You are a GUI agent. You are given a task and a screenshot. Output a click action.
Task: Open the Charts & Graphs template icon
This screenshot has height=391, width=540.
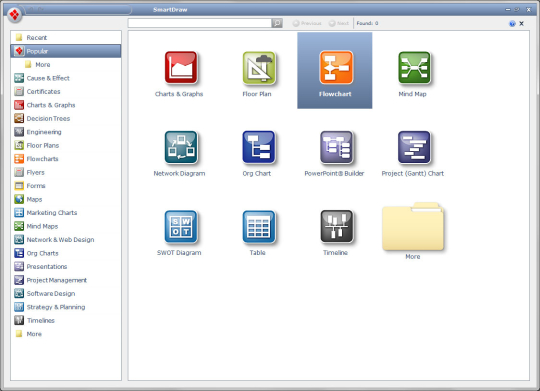pyautogui.click(x=181, y=68)
